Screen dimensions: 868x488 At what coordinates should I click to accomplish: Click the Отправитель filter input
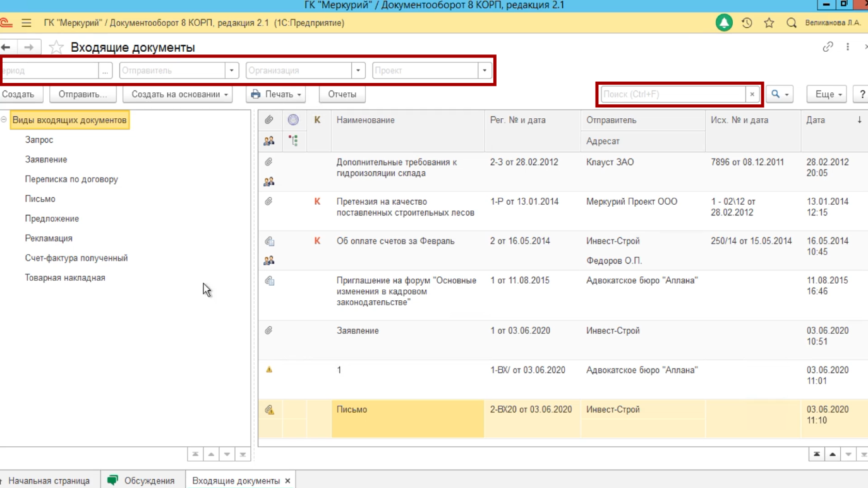[x=172, y=70]
